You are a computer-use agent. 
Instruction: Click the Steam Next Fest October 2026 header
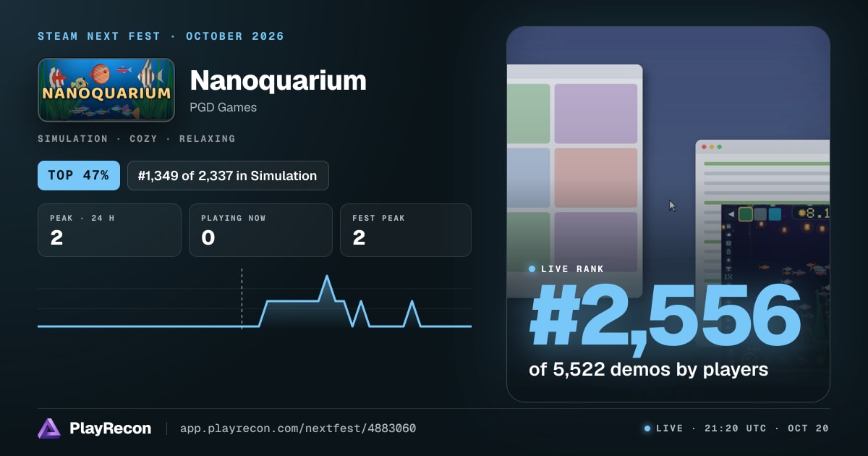(161, 36)
